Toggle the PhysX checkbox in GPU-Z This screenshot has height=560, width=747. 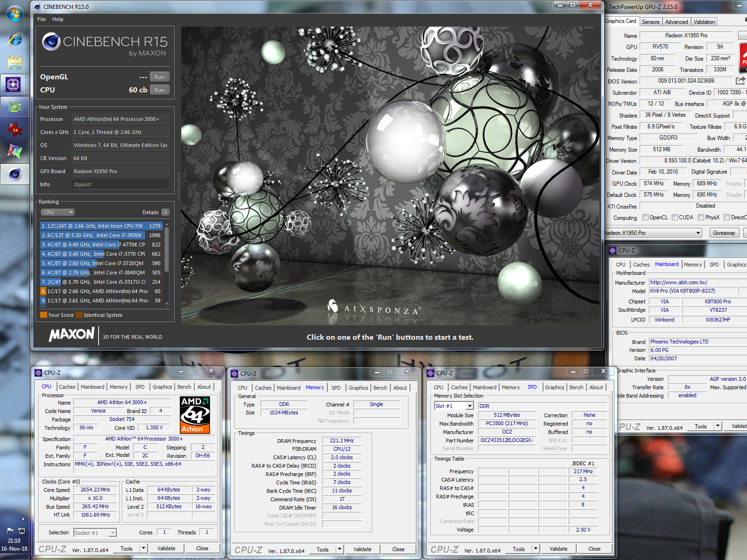[x=701, y=217]
